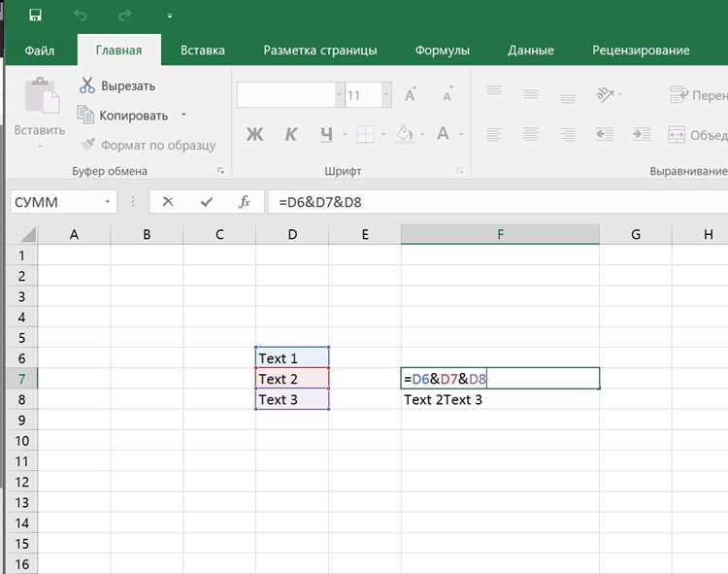Click the cell borders icon
Image resolution: width=728 pixels, height=574 pixels.
(x=364, y=134)
